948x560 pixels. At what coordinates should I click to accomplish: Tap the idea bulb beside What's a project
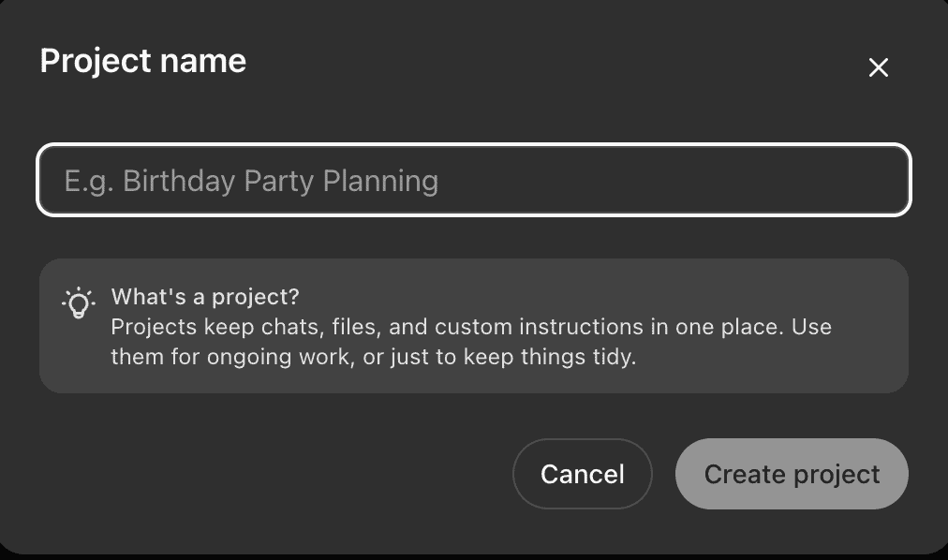click(x=79, y=302)
